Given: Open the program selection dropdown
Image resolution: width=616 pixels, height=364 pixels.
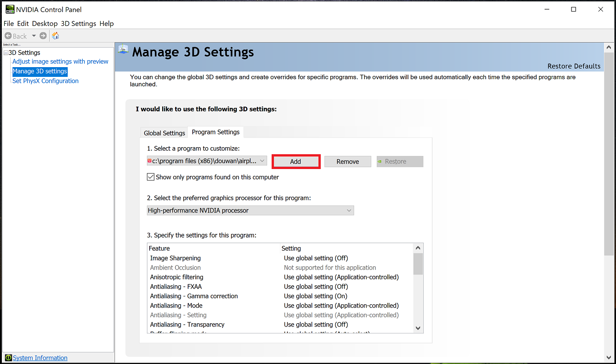Looking at the screenshot, I should (262, 161).
